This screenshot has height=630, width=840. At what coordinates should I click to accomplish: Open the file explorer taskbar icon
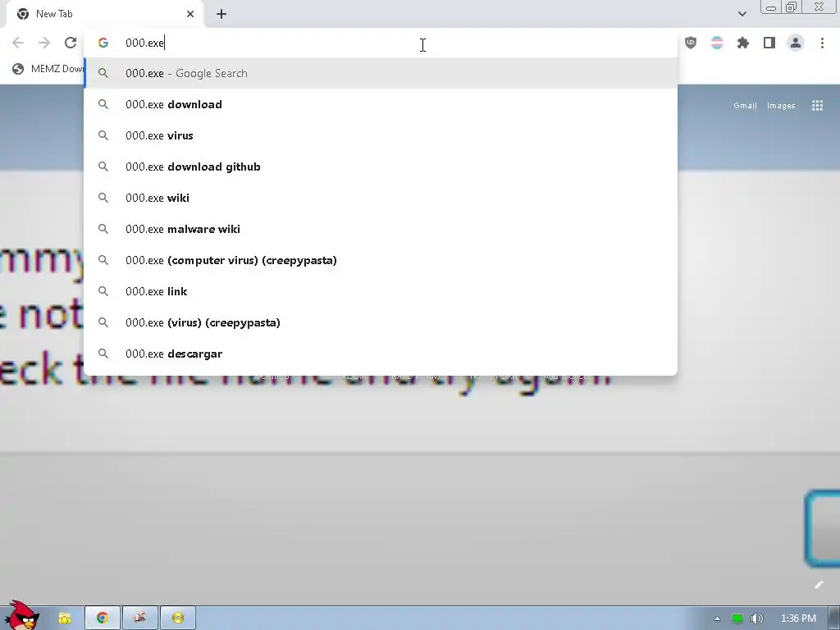click(x=65, y=619)
